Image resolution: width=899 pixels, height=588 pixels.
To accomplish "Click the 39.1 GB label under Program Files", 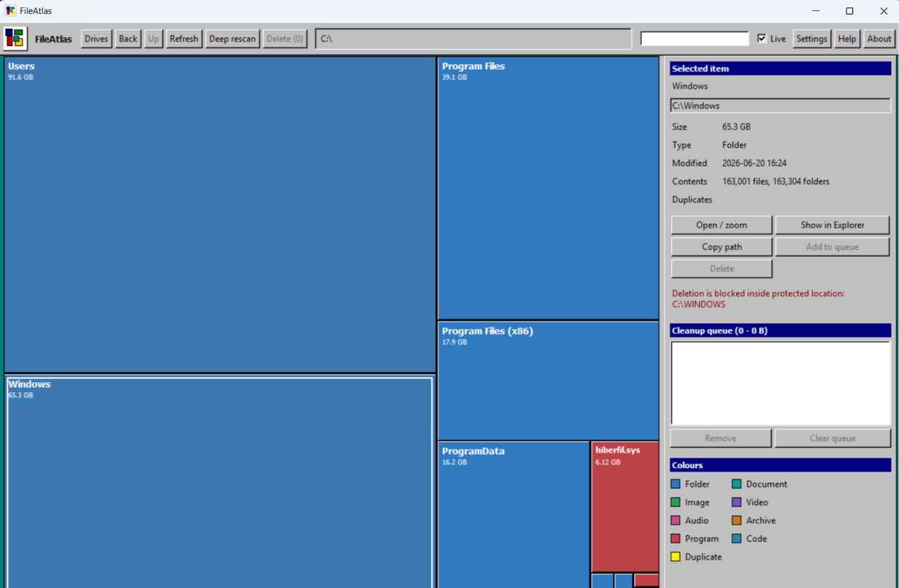I will (x=454, y=77).
